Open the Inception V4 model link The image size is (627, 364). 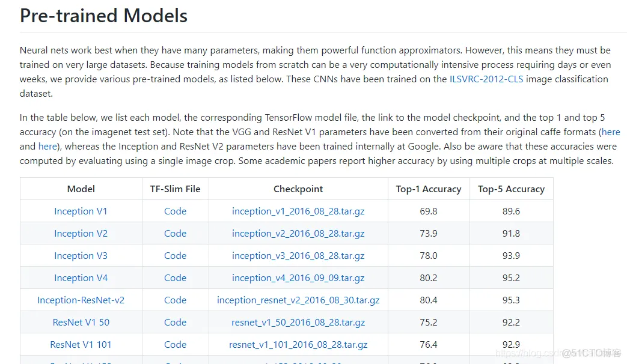[x=81, y=278]
